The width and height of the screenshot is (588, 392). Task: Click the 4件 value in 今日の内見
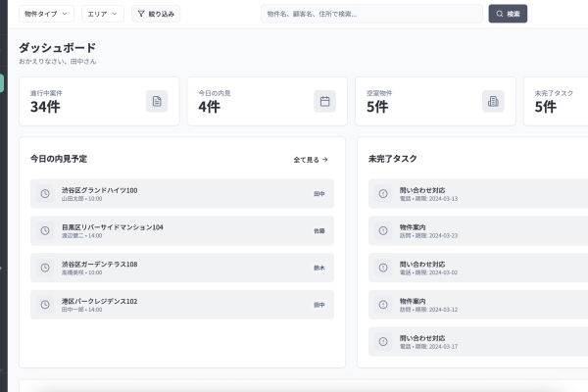click(x=210, y=107)
